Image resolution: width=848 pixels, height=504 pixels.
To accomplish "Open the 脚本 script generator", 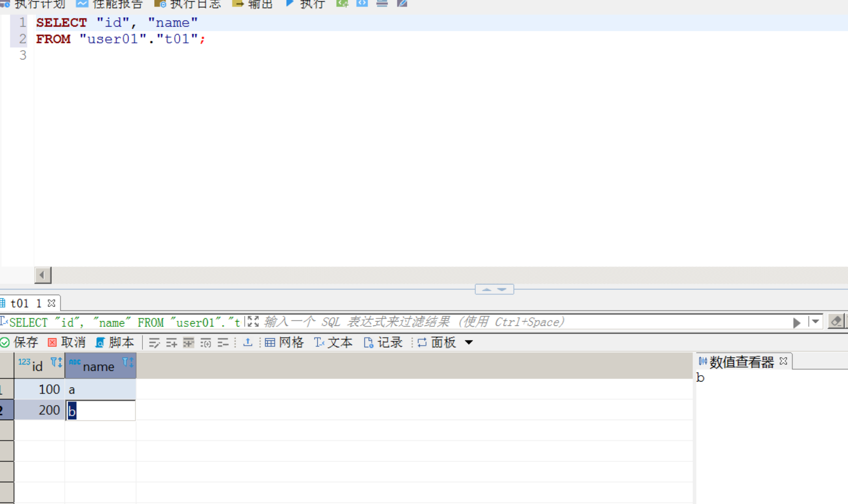I will (x=115, y=343).
